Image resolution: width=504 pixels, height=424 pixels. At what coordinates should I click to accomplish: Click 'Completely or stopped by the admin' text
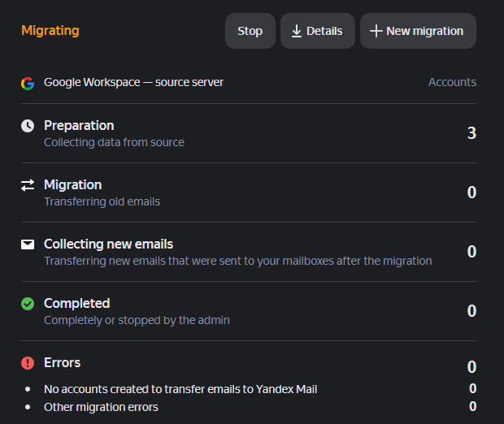pos(137,320)
